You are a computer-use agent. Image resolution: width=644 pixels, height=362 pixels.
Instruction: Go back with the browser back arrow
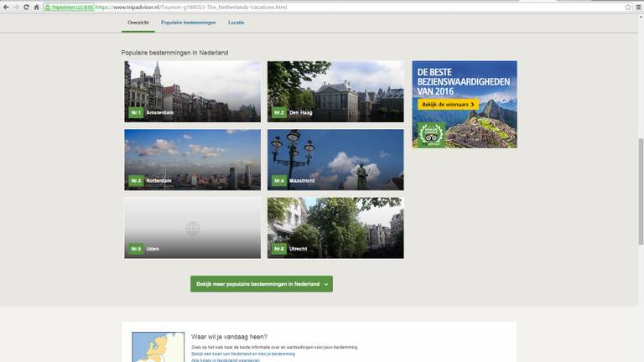pyautogui.click(x=6, y=7)
